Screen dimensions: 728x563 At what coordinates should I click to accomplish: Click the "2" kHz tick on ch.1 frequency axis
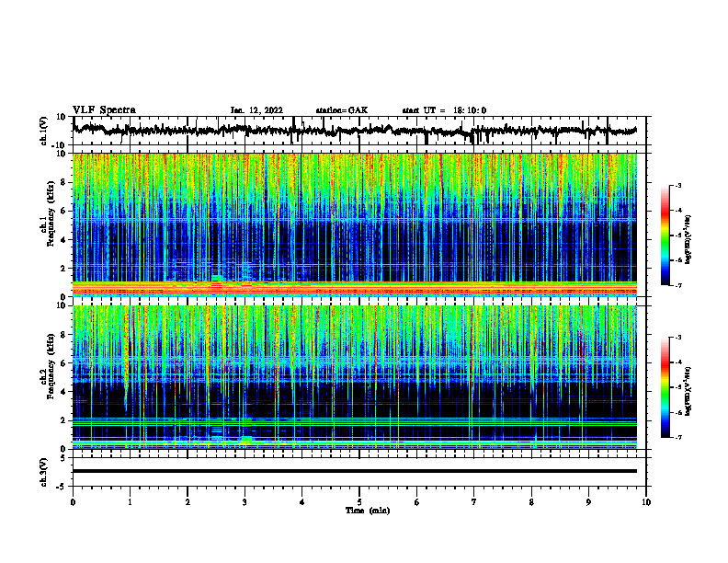[x=63, y=269]
